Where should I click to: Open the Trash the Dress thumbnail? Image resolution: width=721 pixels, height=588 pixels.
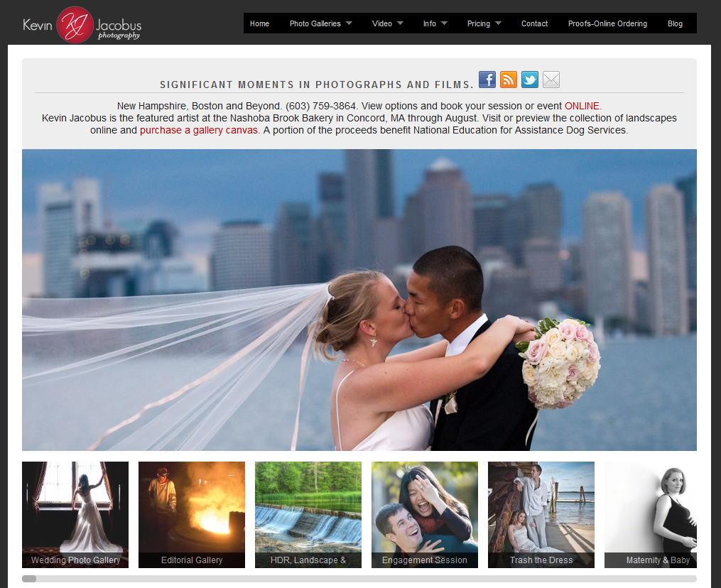pos(541,514)
